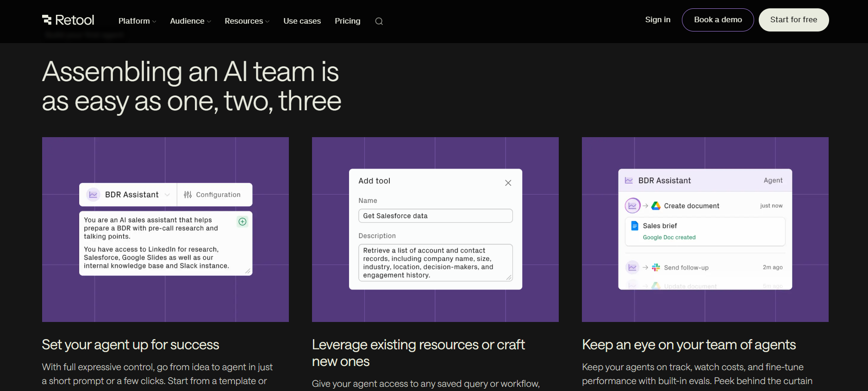Open the site search magnifier icon

(x=379, y=21)
